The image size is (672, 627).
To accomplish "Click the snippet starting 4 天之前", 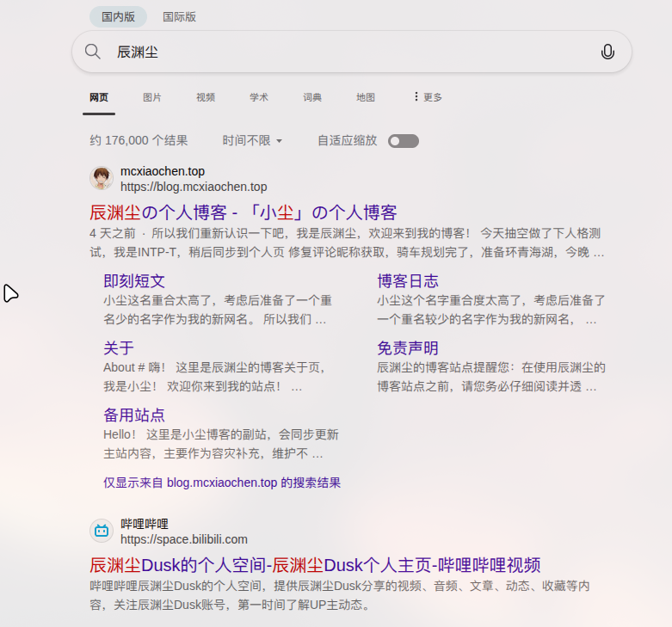I will pyautogui.click(x=347, y=243).
